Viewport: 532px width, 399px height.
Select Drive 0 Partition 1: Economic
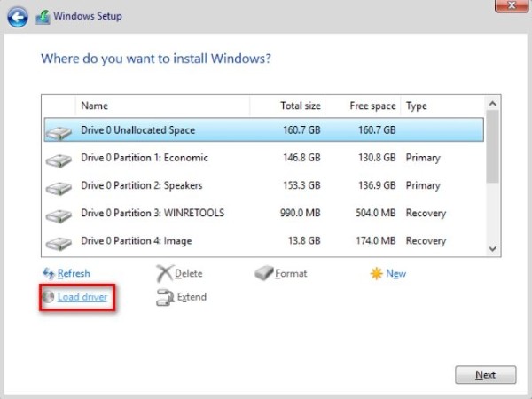[x=145, y=158]
